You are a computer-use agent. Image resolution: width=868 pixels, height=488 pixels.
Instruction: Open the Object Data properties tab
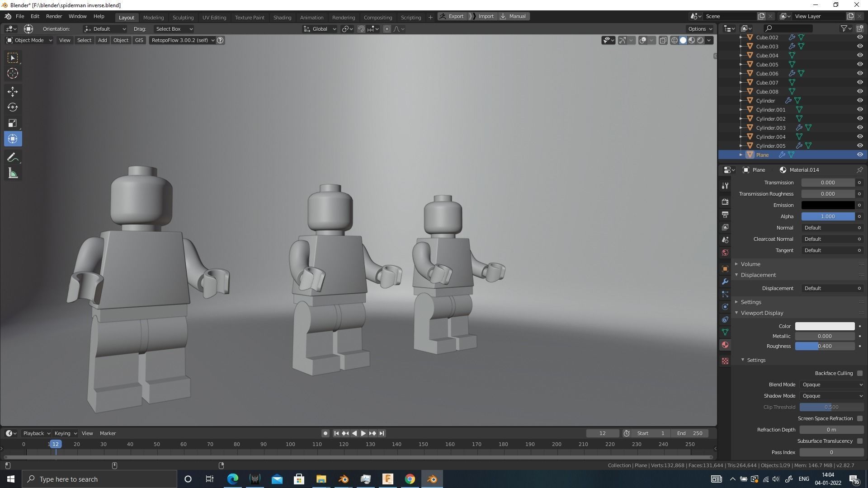tap(725, 332)
